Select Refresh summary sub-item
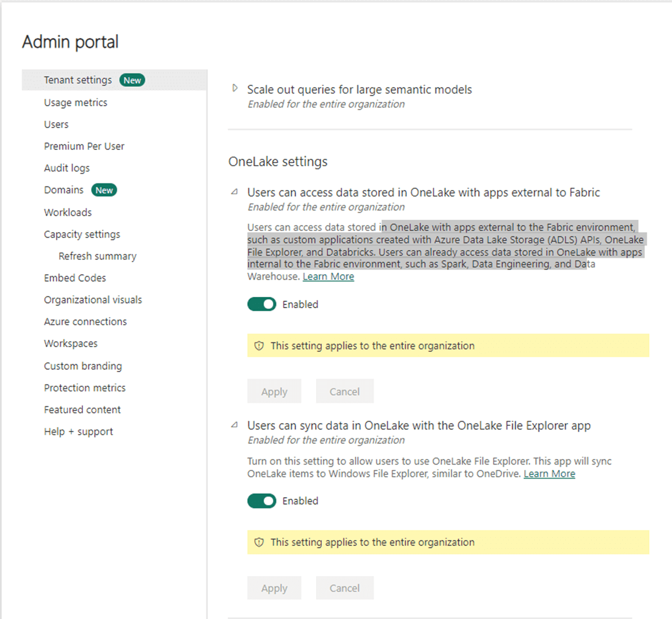 (x=97, y=256)
